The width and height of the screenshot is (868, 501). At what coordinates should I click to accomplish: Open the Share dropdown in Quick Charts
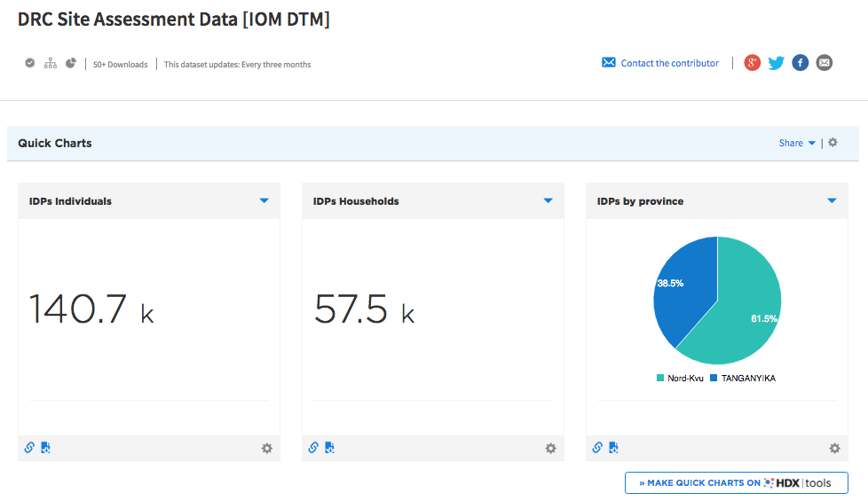[796, 143]
